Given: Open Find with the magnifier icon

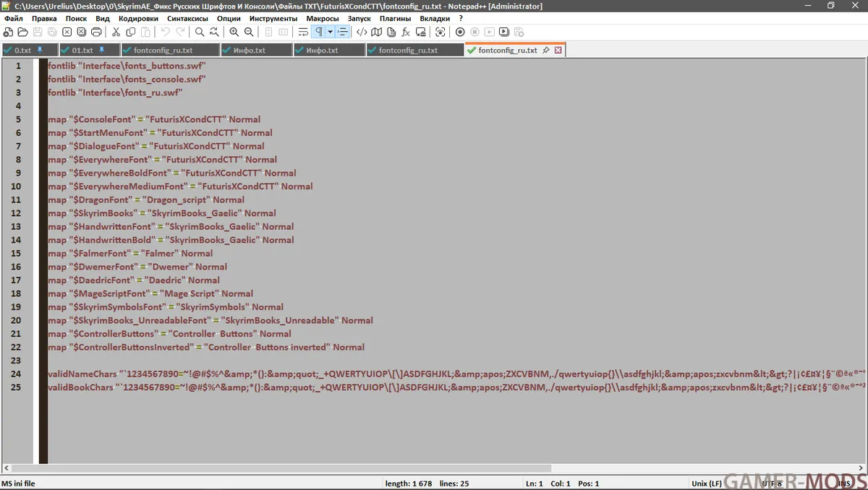Looking at the screenshot, I should click(x=200, y=32).
